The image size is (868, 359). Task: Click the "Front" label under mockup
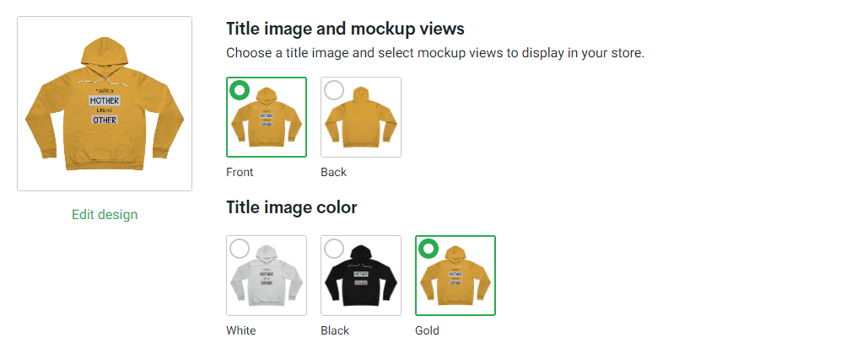coord(240,172)
